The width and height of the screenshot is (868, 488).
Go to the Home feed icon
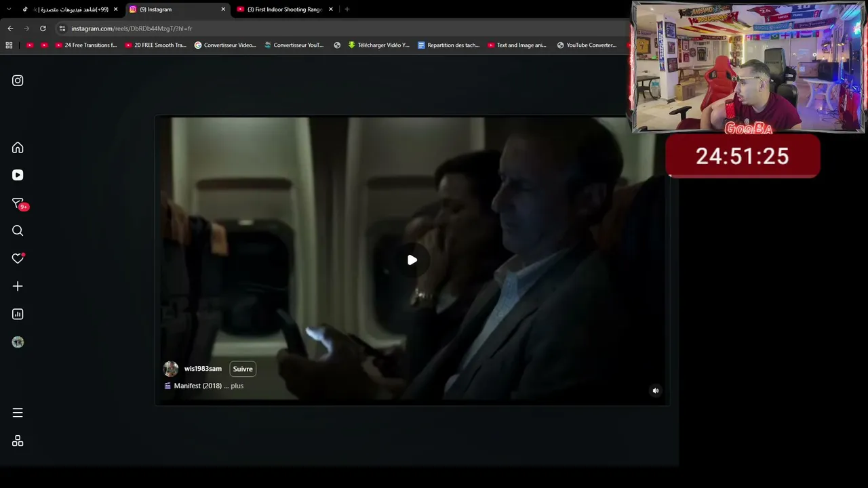[18, 148]
